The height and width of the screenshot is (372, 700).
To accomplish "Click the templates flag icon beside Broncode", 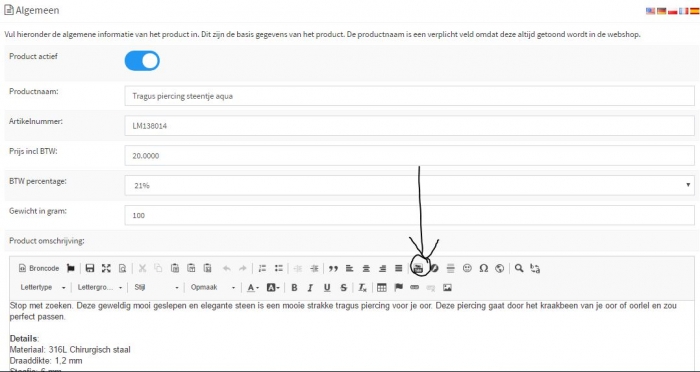I will (x=71, y=268).
